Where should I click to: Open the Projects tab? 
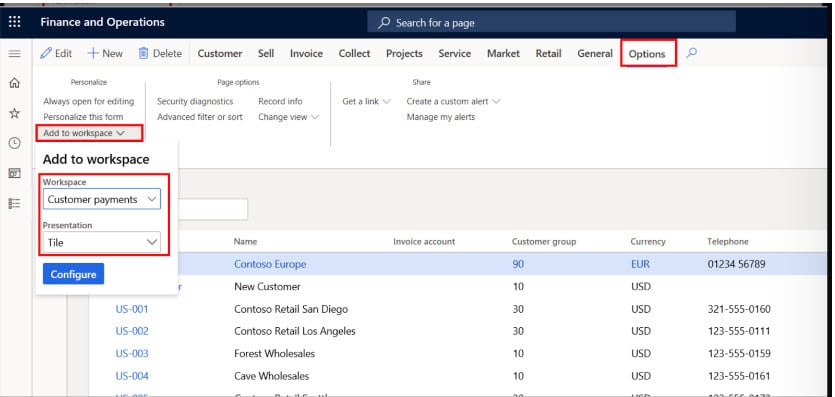tap(404, 54)
